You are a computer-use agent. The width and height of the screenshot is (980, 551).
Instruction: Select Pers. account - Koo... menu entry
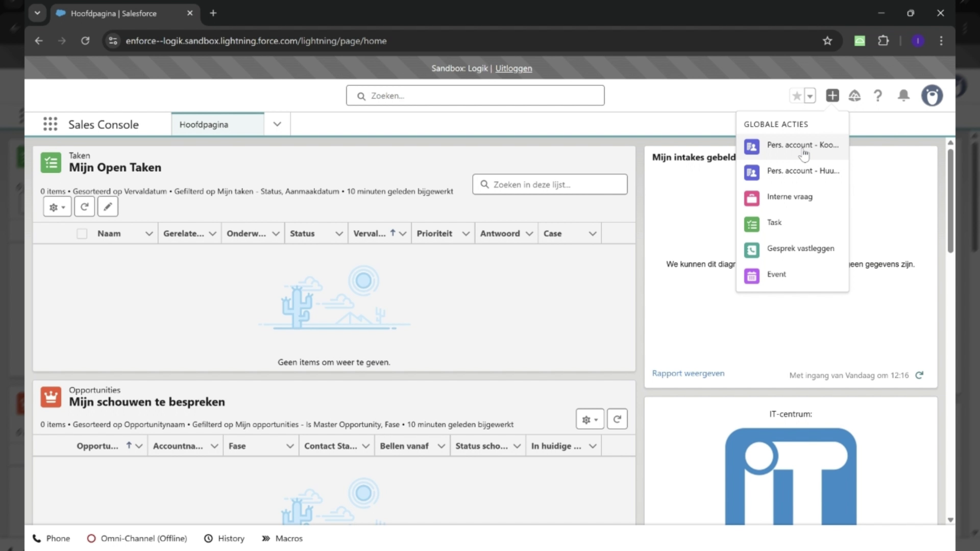pyautogui.click(x=803, y=145)
